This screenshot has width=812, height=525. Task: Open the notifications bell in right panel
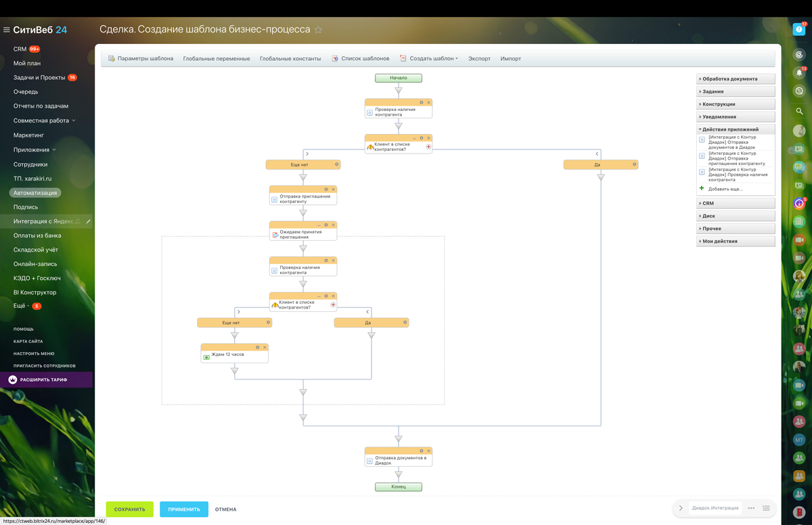pyautogui.click(x=799, y=73)
